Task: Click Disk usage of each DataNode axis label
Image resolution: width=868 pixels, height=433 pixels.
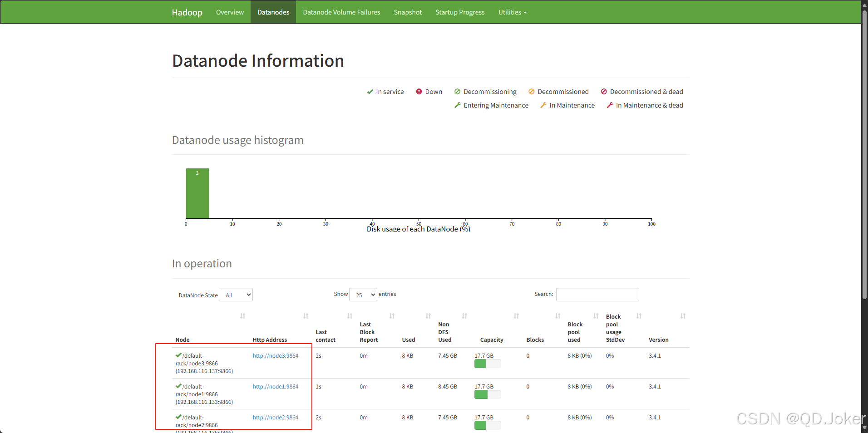Action: tap(419, 229)
